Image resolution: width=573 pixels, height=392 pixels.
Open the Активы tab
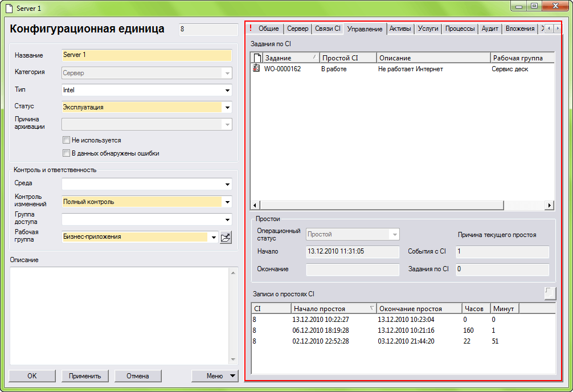point(400,28)
